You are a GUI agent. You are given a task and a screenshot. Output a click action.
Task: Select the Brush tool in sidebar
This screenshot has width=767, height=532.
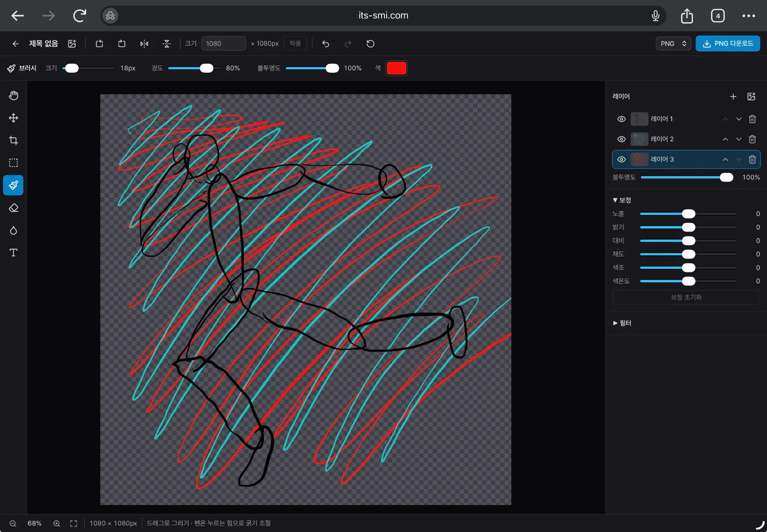tap(14, 185)
